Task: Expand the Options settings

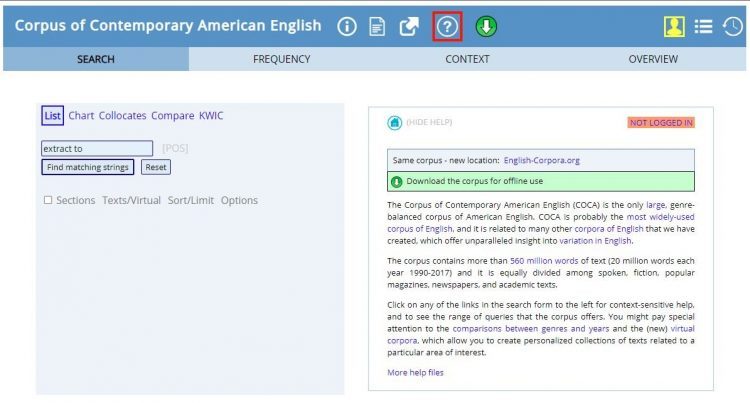Action: click(x=239, y=200)
